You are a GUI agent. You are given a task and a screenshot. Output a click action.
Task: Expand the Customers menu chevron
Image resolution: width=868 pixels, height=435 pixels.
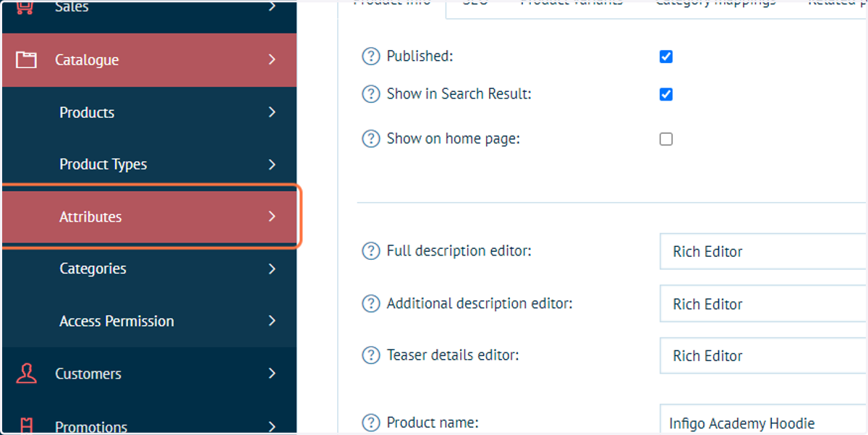[x=272, y=373]
